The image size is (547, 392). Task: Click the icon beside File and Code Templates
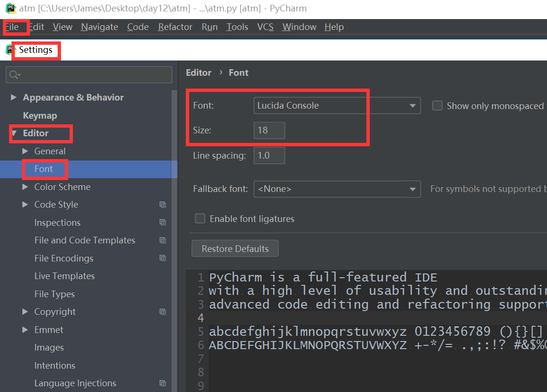tap(162, 240)
